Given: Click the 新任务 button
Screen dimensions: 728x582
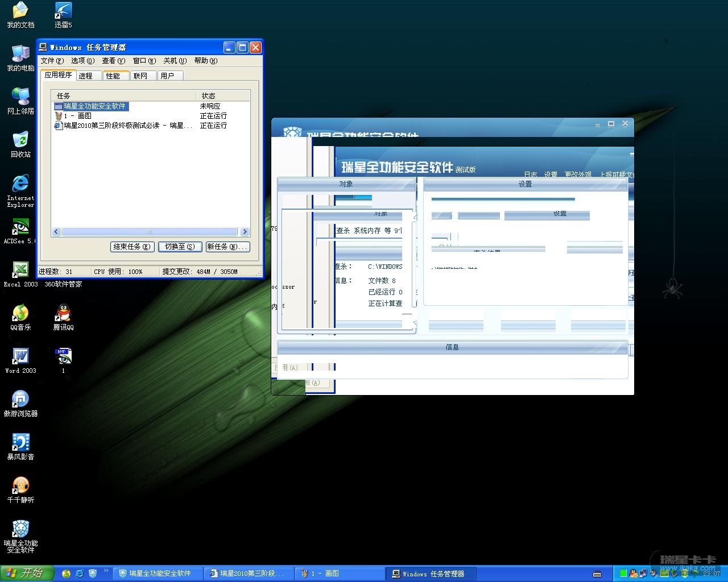Looking at the screenshot, I should pyautogui.click(x=227, y=247).
